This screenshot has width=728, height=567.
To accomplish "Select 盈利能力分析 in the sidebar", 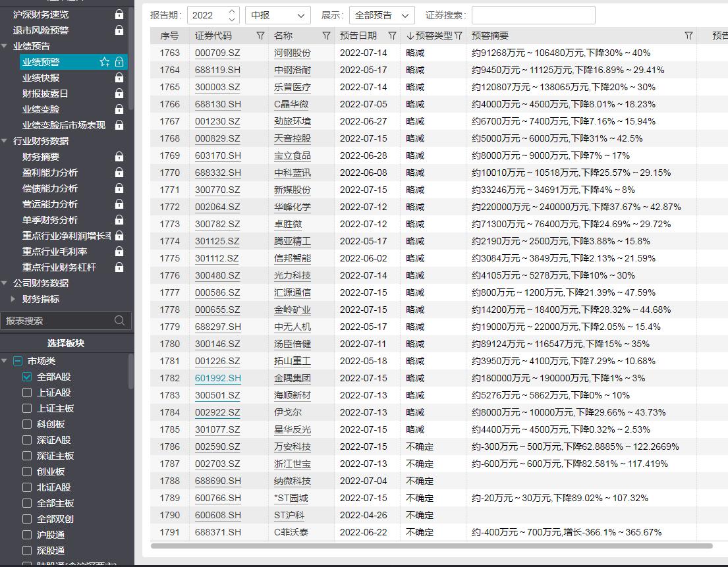I will [49, 172].
